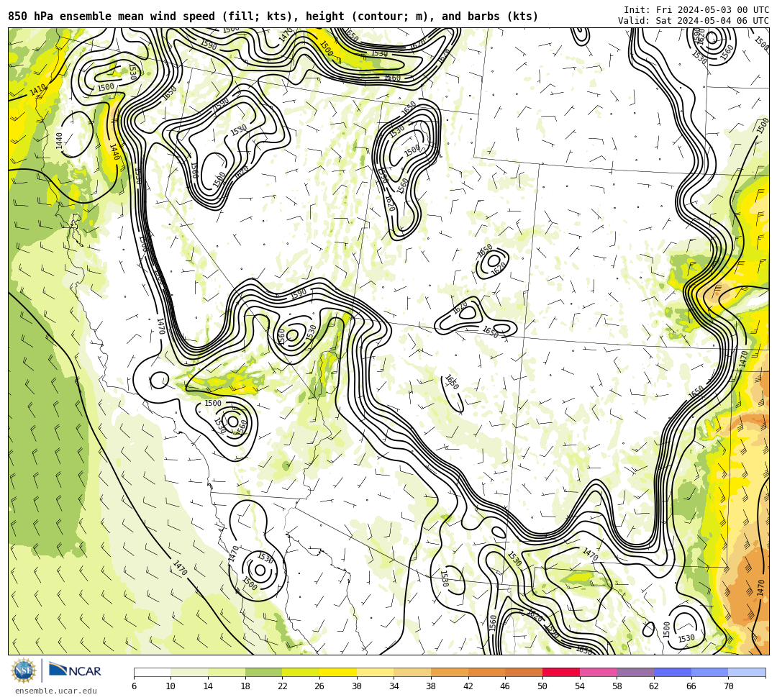This screenshot has width=777, height=700.
Task: Pick the yellow-green 22–26 kts swatch
Action: [301, 672]
